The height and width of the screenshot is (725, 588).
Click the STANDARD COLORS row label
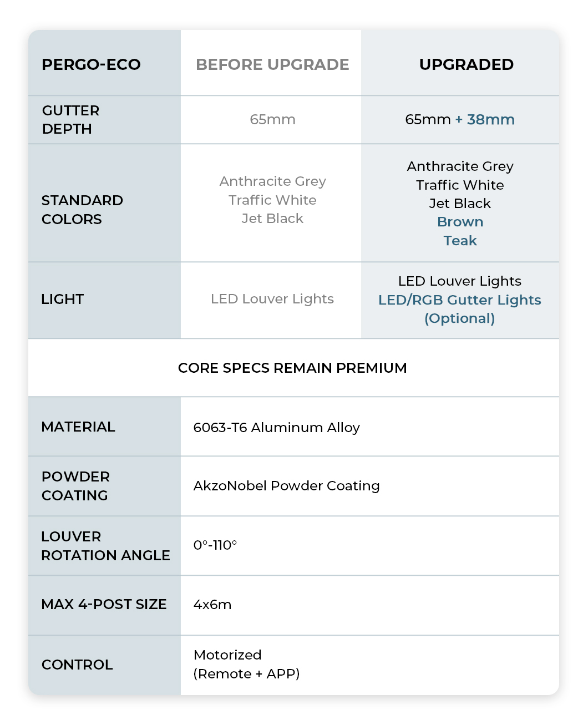pos(82,210)
